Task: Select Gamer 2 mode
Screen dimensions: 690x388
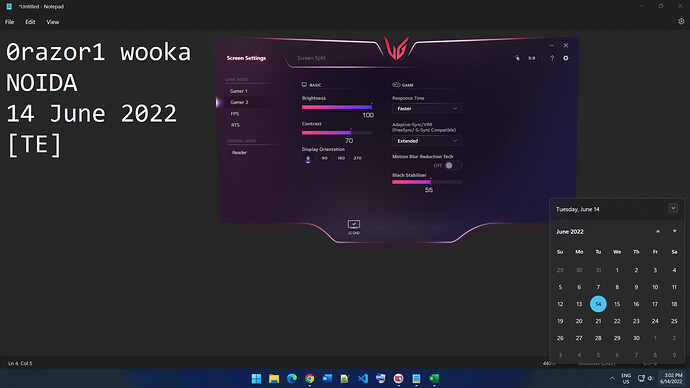Action: click(239, 102)
